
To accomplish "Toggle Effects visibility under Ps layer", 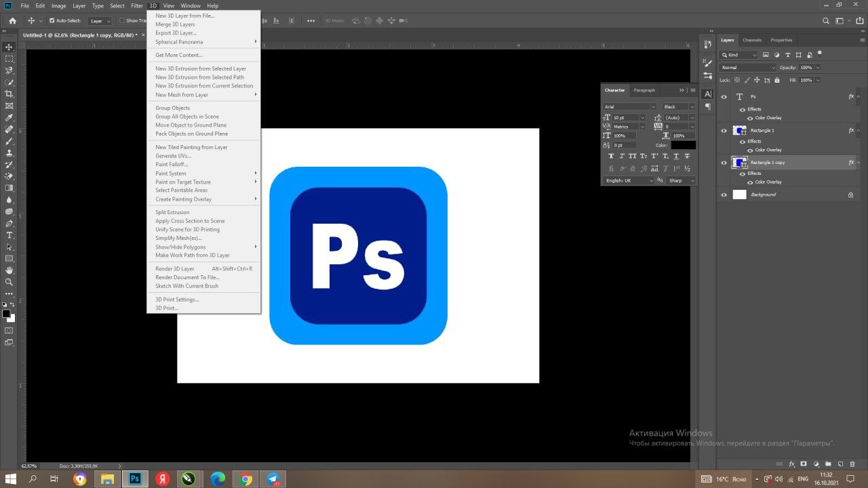I will pos(742,109).
